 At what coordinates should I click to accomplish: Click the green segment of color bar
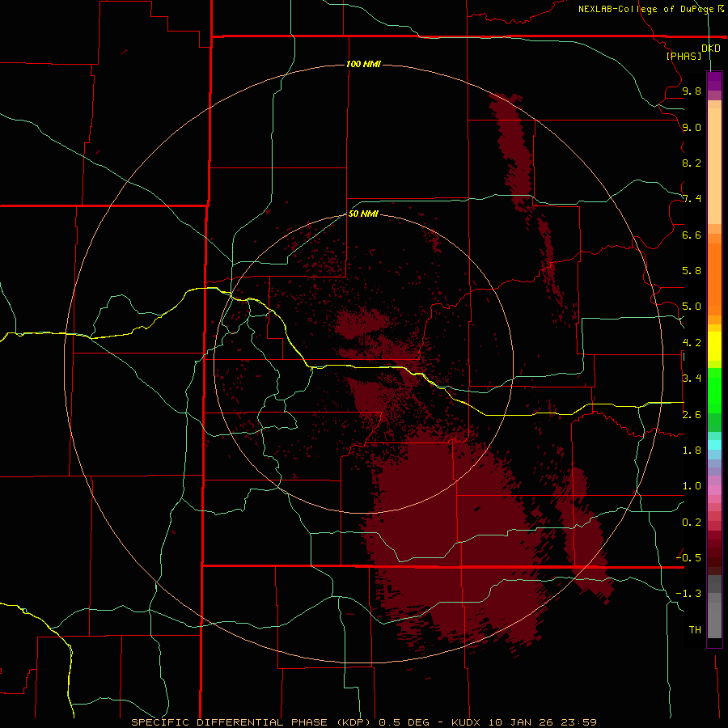(714, 391)
